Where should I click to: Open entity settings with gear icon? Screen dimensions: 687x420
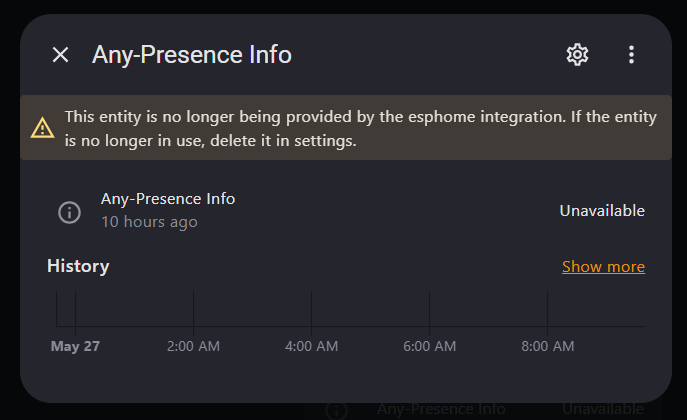pyautogui.click(x=577, y=55)
